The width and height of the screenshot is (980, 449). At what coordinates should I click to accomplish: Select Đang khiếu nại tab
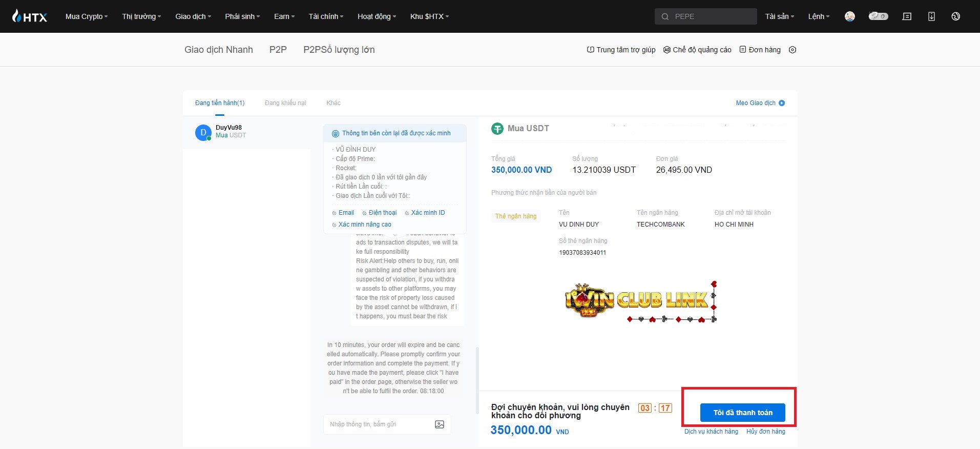(285, 103)
